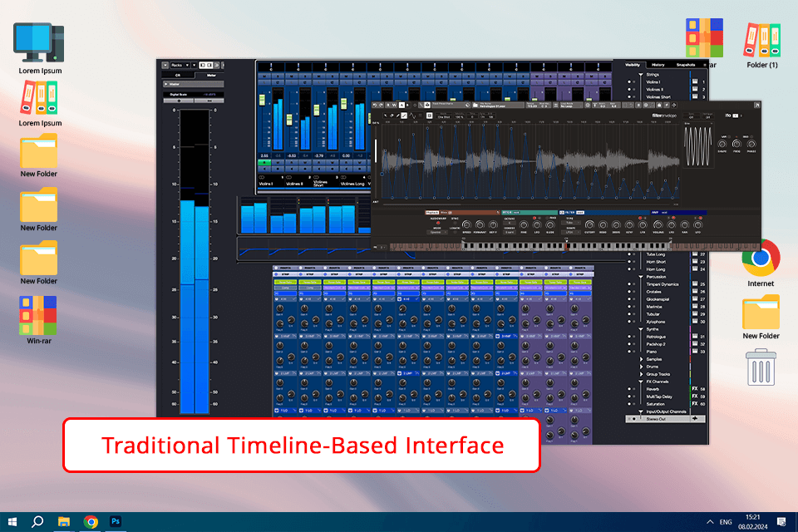798x532 pixels.
Task: Collapse the FX Channels group
Action: coord(641,382)
